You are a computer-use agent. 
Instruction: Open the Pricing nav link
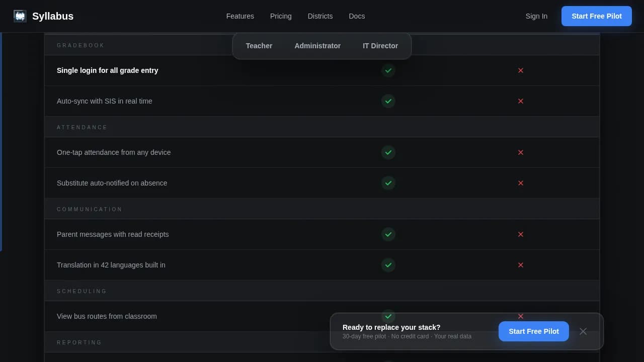point(281,16)
